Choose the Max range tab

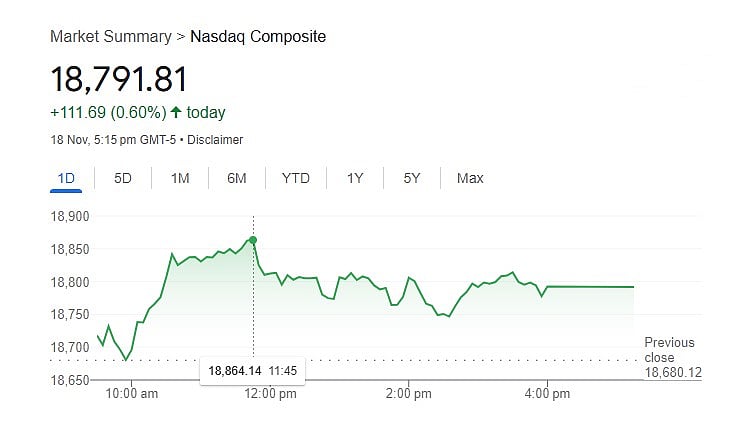pos(470,179)
